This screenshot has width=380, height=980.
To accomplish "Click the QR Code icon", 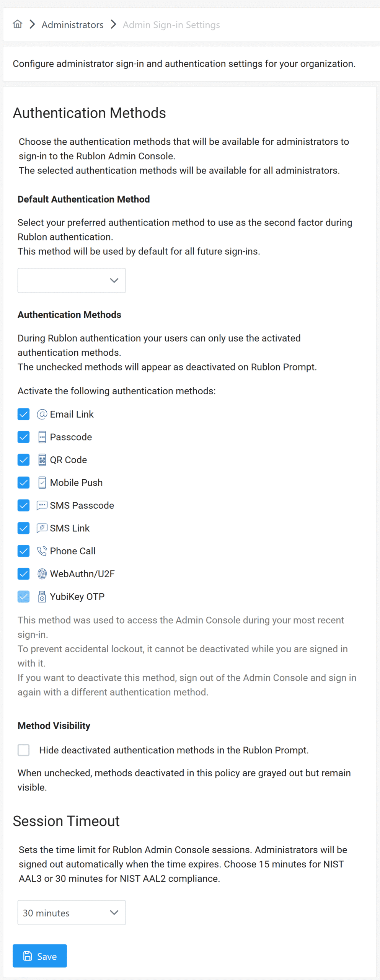I will click(42, 460).
